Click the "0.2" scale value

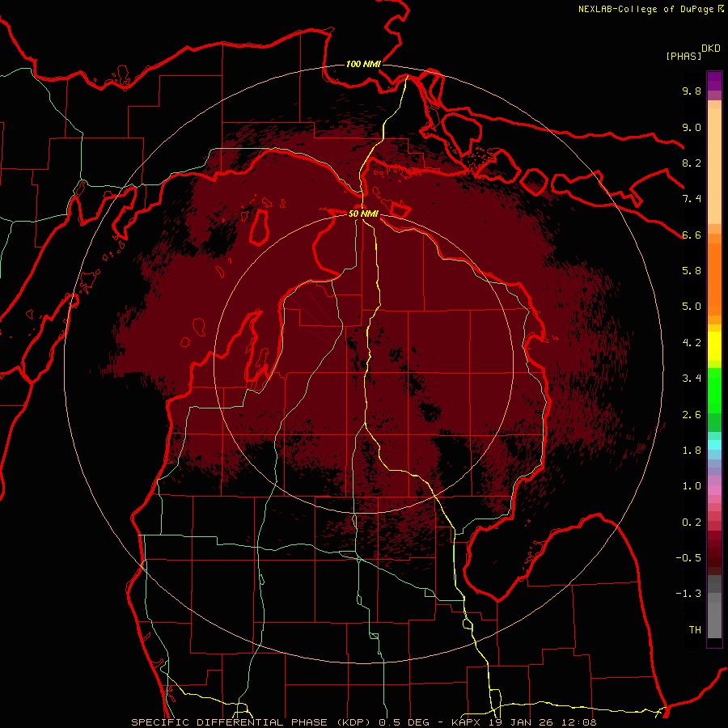click(x=692, y=523)
